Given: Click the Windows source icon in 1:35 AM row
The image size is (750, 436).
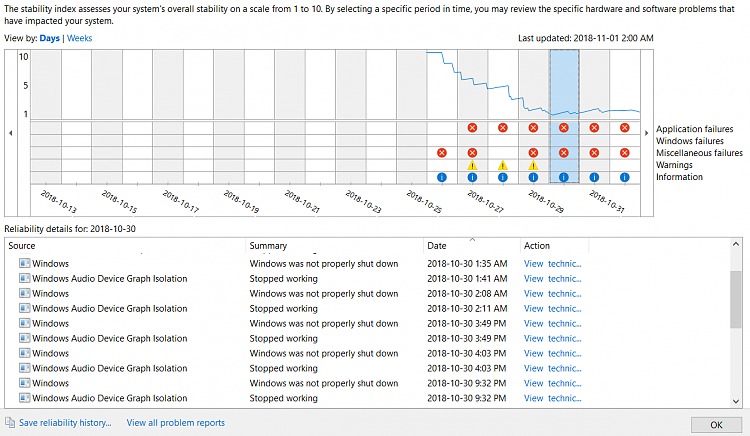Looking at the screenshot, I should click(x=24, y=263).
